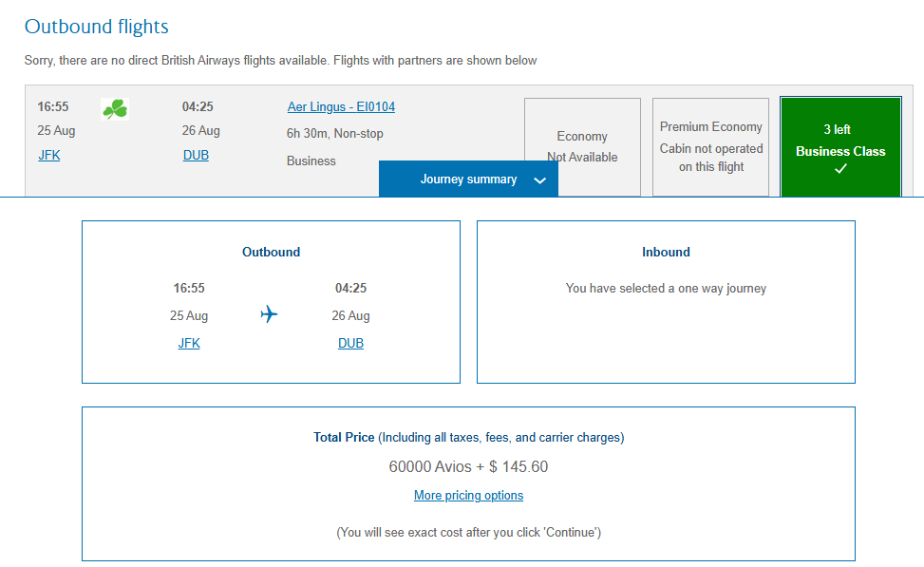Open JFK link in Outbound summary
Image resolution: width=924 pixels, height=567 pixels.
(x=189, y=343)
